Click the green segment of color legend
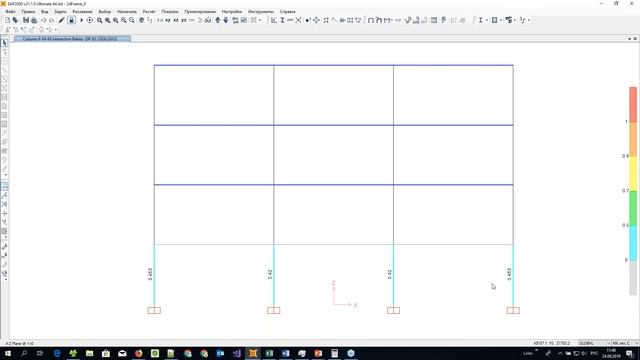 (x=633, y=209)
